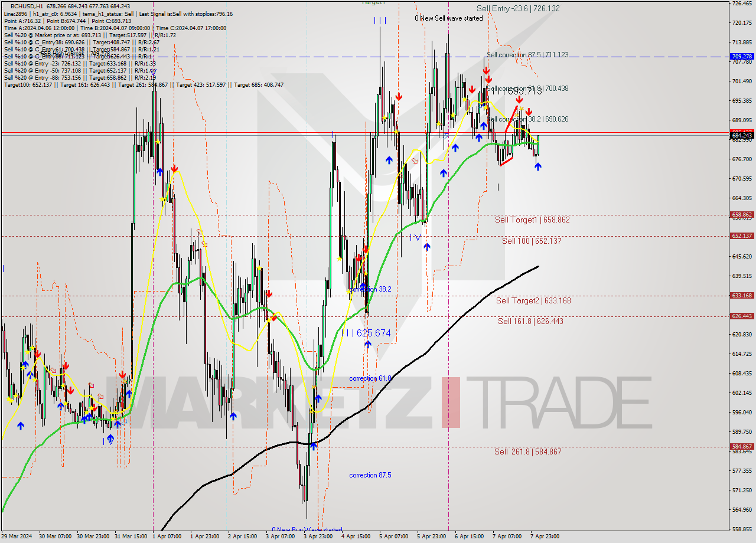756x543 pixels.
Task: Click the '31 Mar 15:00' time label
Action: point(130,537)
